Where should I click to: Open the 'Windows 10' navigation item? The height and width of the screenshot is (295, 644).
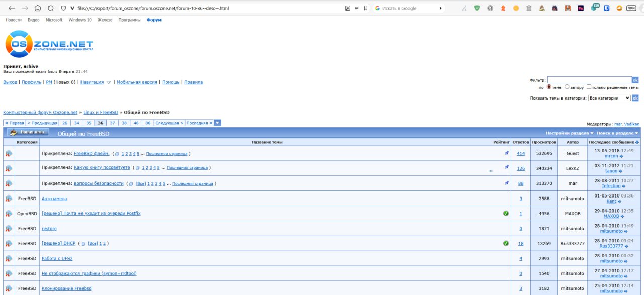(80, 20)
